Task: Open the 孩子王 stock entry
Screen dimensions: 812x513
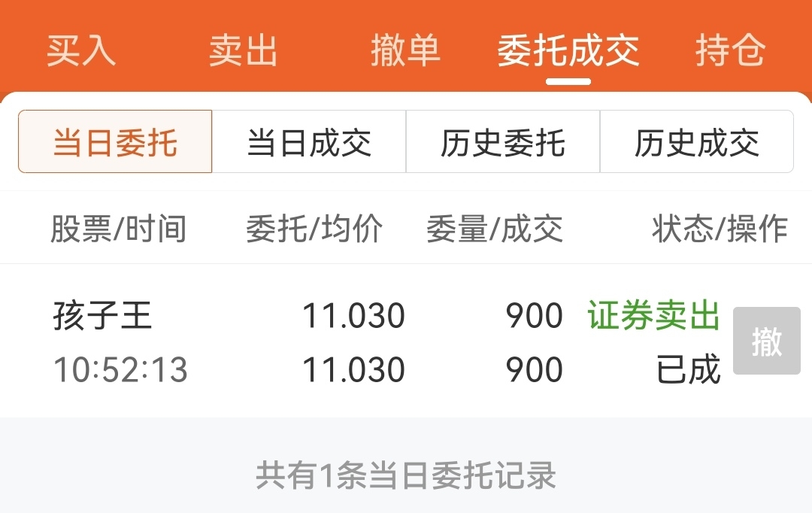Action: (x=102, y=315)
